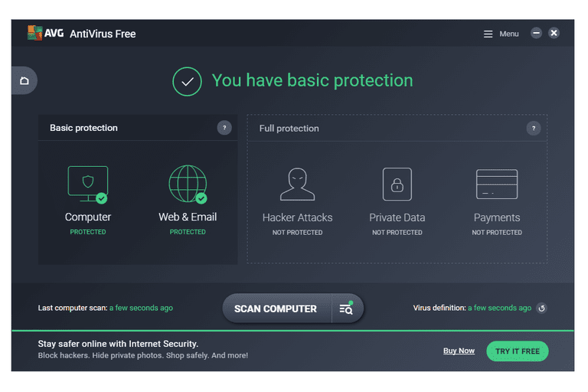Follow the Buy Now link
This screenshot has height=392, width=588.
[x=459, y=351]
